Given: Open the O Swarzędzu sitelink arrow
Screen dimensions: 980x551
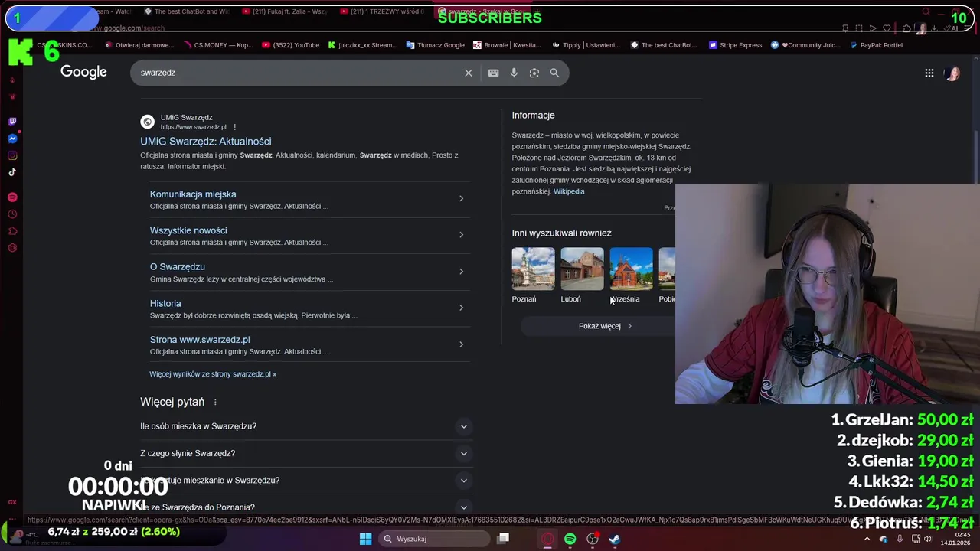Looking at the screenshot, I should [x=461, y=272].
